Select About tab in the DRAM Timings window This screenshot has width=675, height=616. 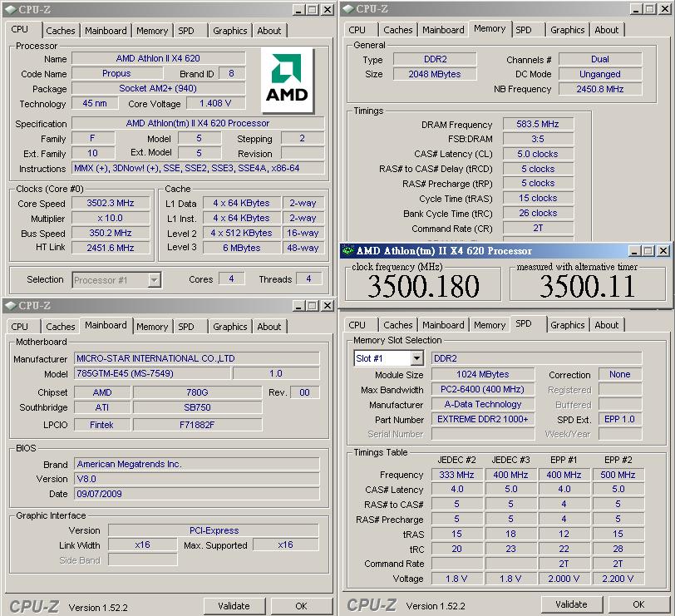pos(606,30)
